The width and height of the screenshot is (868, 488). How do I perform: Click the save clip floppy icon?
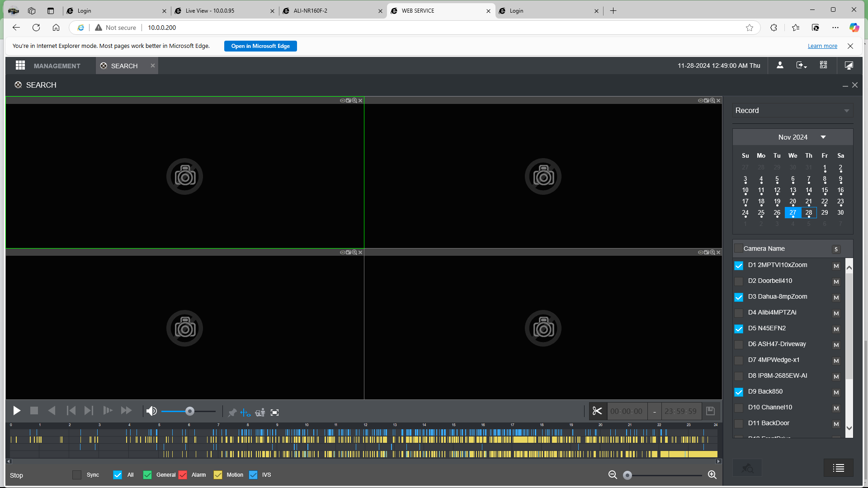click(x=710, y=411)
